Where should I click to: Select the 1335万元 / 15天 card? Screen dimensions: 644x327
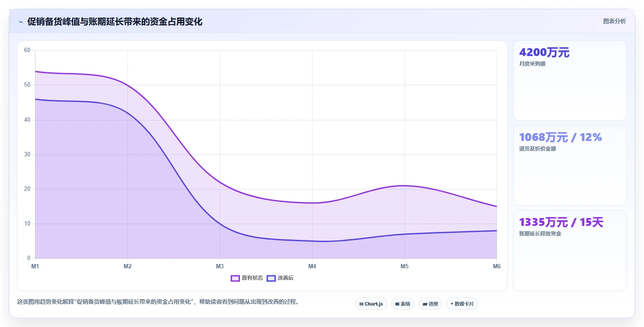570,250
